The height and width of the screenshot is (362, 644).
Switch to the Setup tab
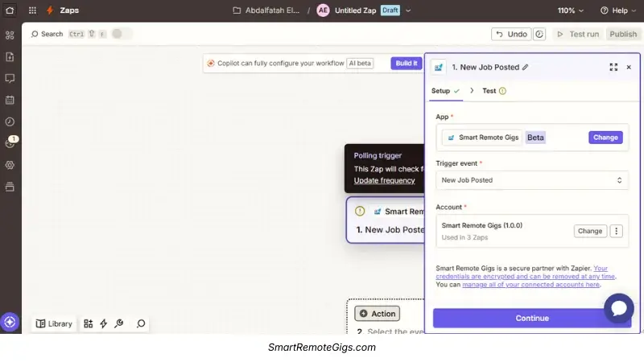click(x=446, y=91)
